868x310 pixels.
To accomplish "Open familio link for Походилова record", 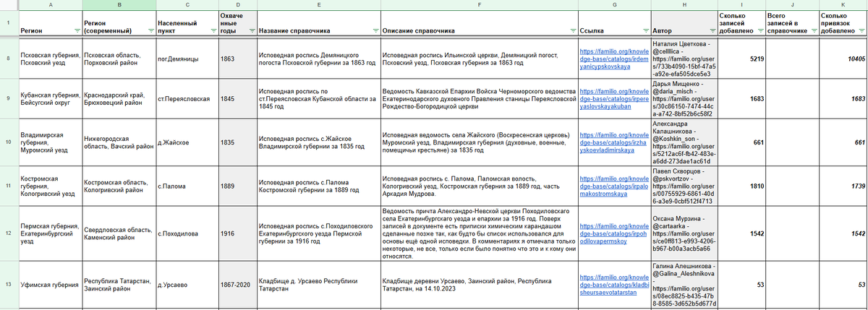I will point(613,234).
